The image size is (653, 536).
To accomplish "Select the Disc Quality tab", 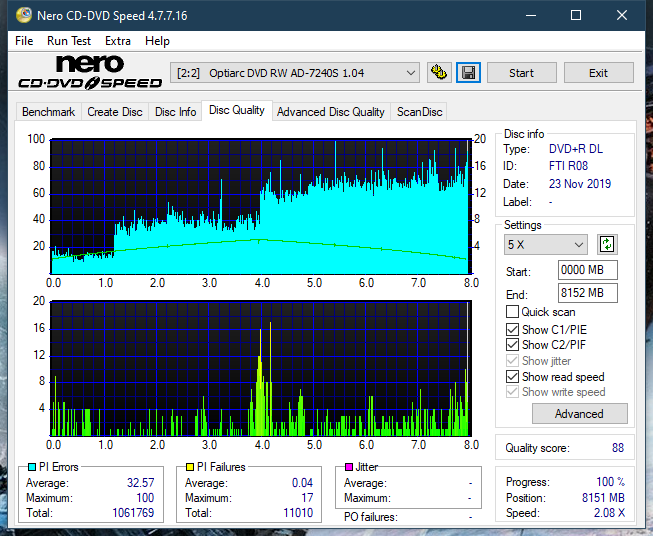I will 237,110.
